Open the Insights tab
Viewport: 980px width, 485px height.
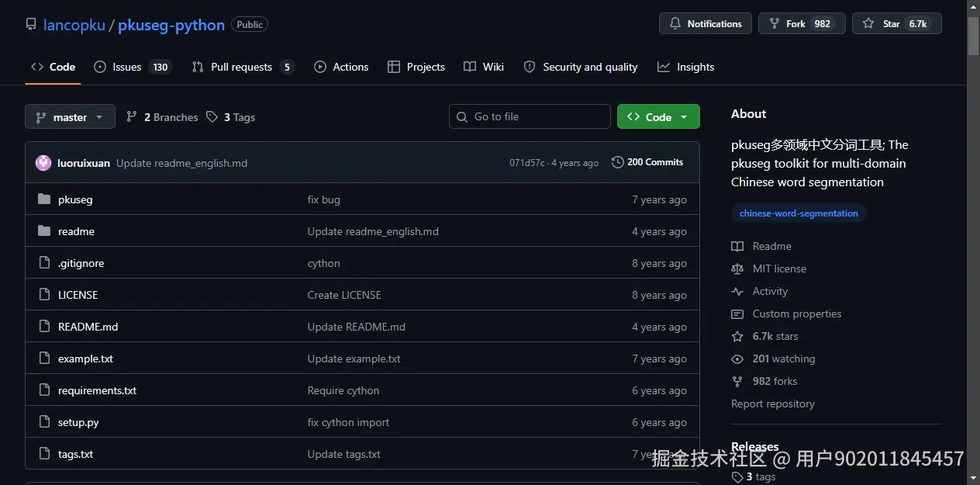click(x=686, y=67)
